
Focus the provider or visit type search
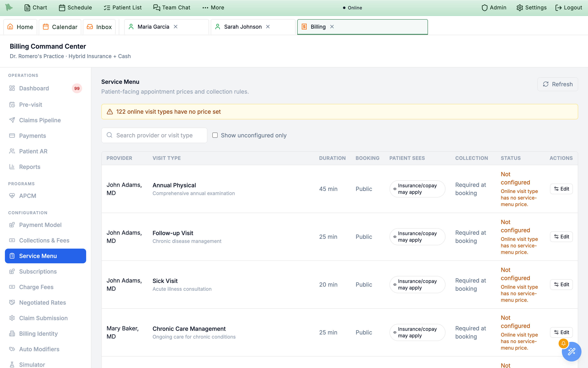point(154,135)
